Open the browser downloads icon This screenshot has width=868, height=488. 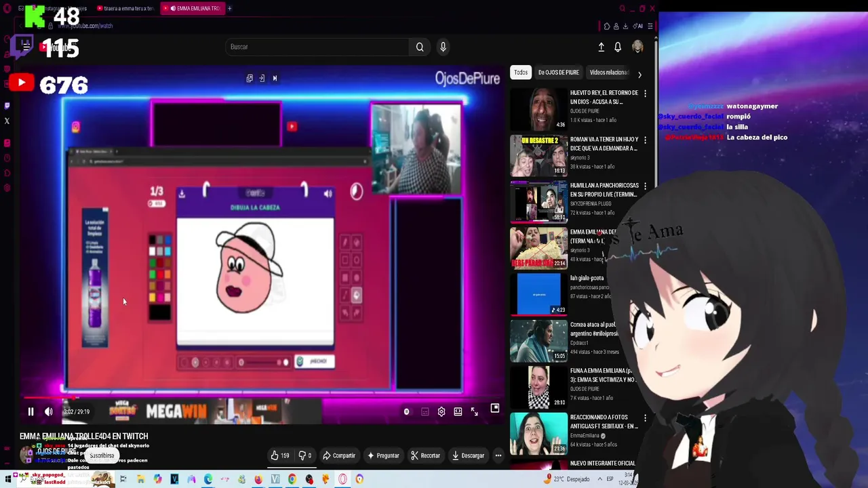coord(625,26)
